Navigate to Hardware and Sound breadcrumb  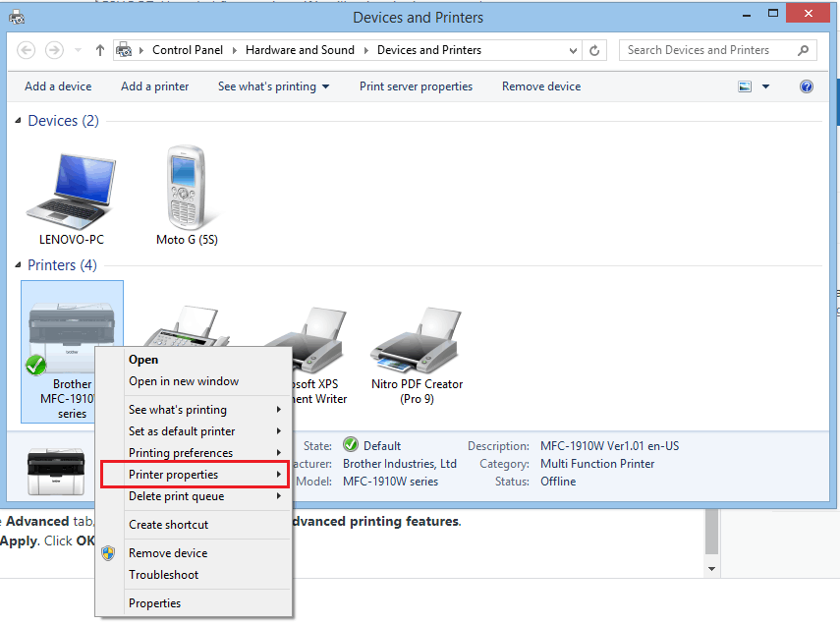click(300, 50)
